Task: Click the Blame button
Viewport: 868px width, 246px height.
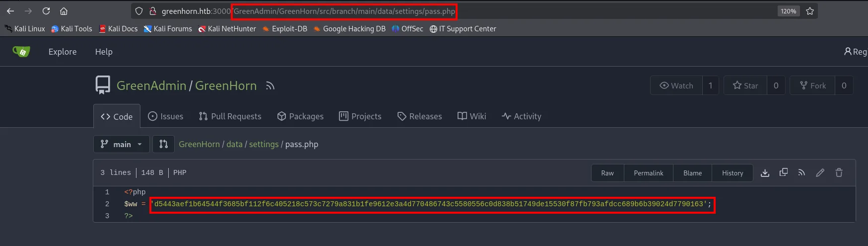Action: [692, 173]
